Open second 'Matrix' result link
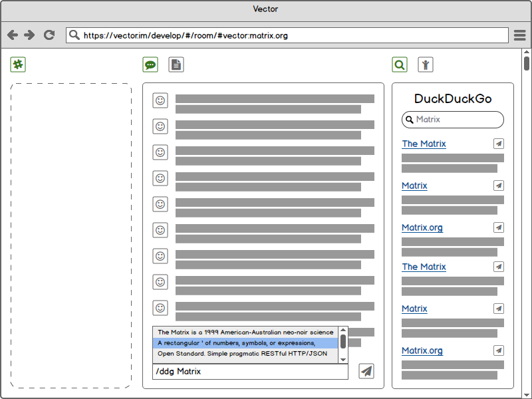Screen dimensions: 532x399 click(414, 309)
